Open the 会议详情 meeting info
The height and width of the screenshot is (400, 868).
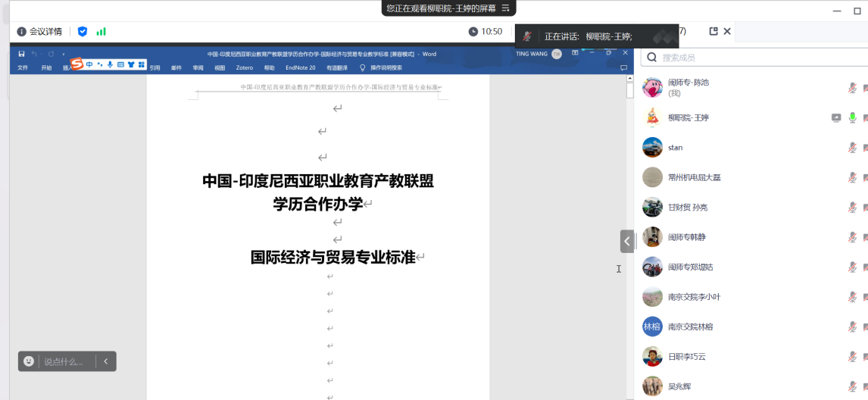click(39, 32)
